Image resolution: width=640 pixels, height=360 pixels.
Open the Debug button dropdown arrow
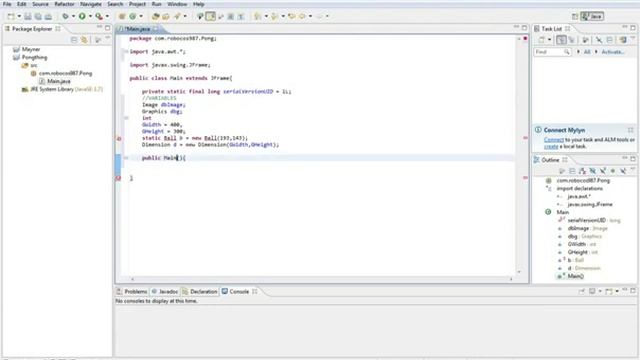point(73,16)
